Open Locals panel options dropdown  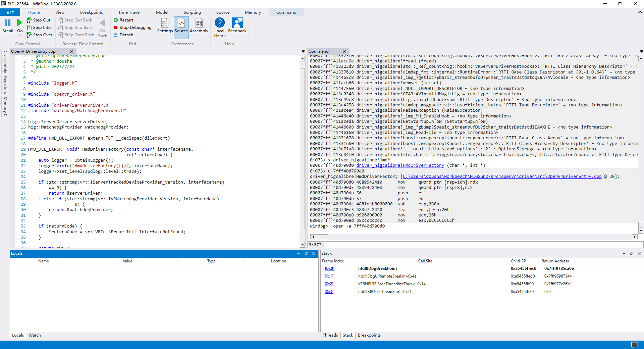(x=299, y=254)
